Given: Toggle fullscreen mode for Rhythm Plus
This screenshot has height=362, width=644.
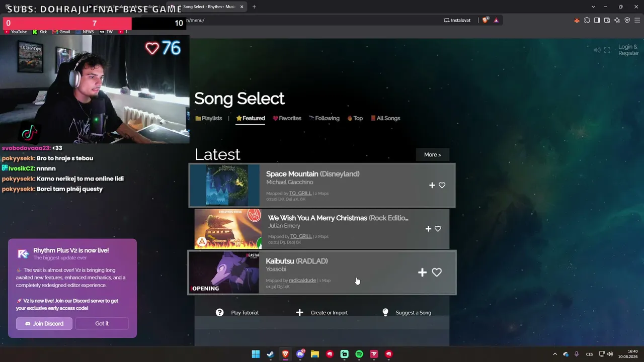Looking at the screenshot, I should (607, 50).
